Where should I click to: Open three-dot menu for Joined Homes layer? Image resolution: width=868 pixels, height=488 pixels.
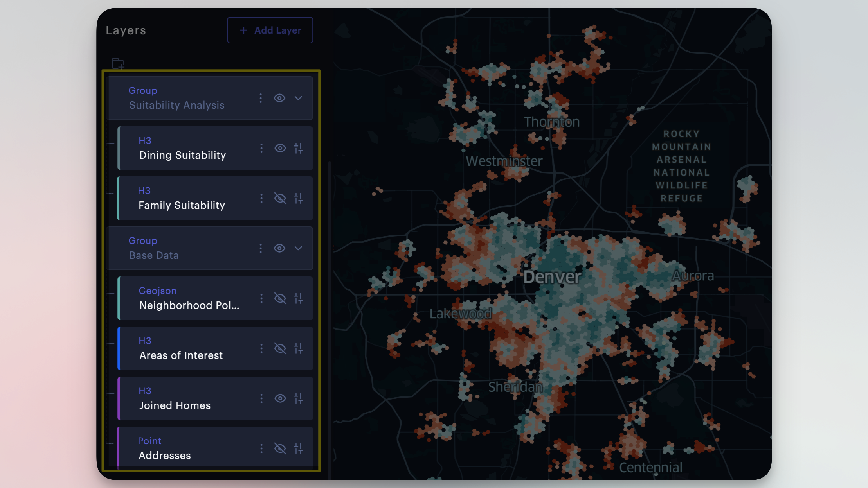pyautogui.click(x=261, y=398)
